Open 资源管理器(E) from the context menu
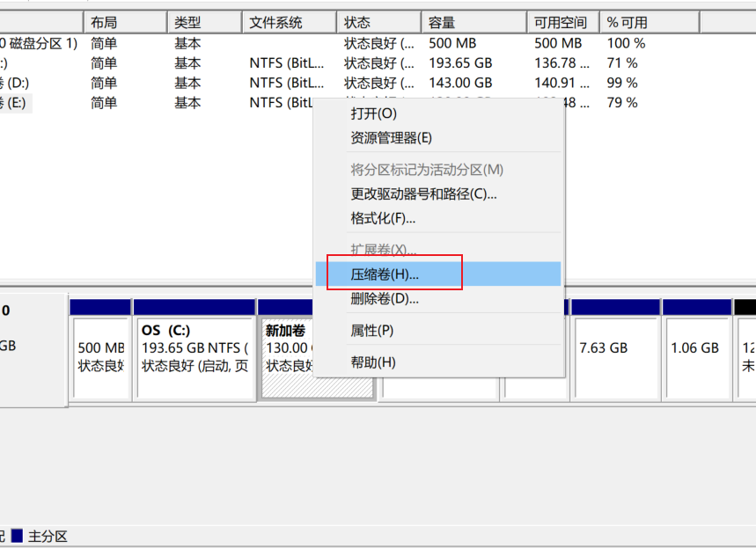 437,138
